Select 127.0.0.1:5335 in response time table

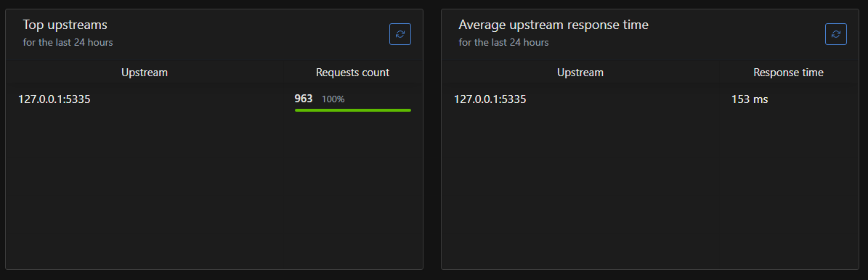coord(490,99)
